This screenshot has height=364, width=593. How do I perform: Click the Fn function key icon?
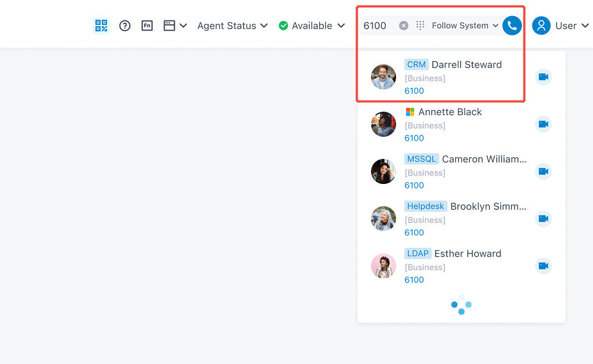pyautogui.click(x=147, y=26)
